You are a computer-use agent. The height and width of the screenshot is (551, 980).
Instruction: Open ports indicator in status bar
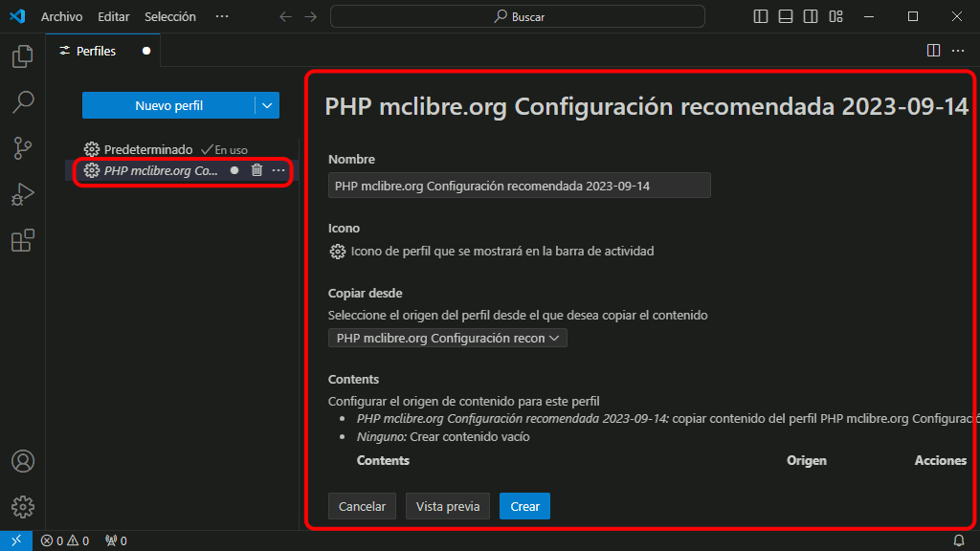click(116, 541)
